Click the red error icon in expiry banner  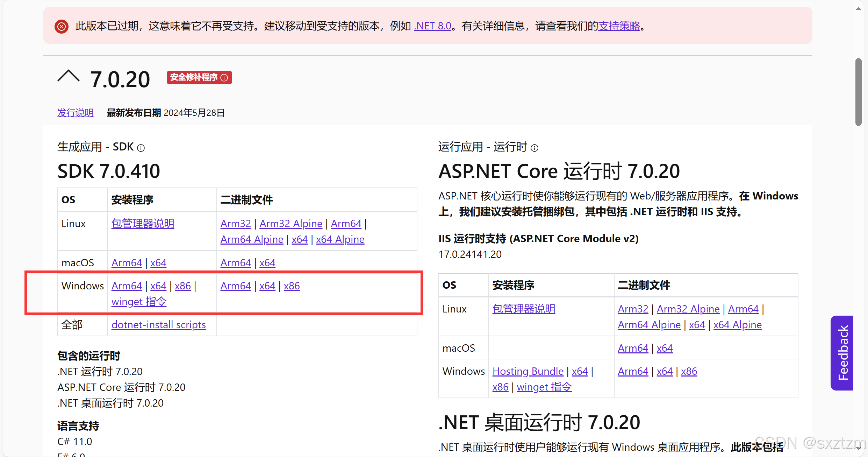pos(62,26)
